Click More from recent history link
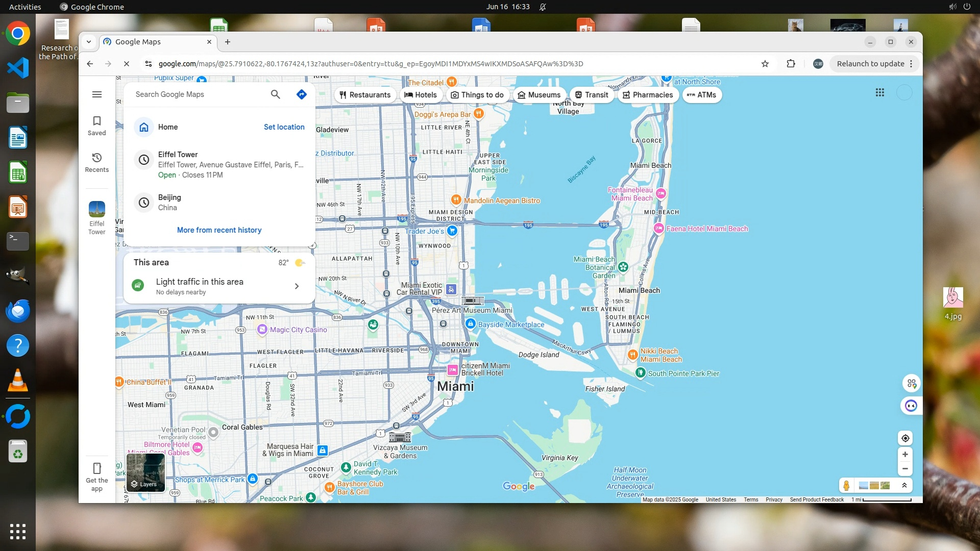980x551 pixels. 219,230
